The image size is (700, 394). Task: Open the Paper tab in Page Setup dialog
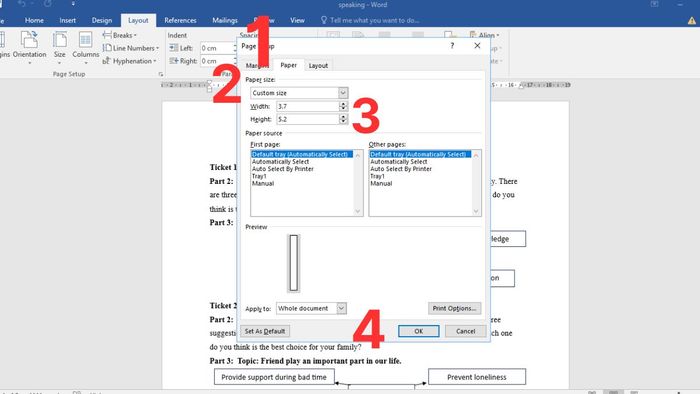pos(288,65)
